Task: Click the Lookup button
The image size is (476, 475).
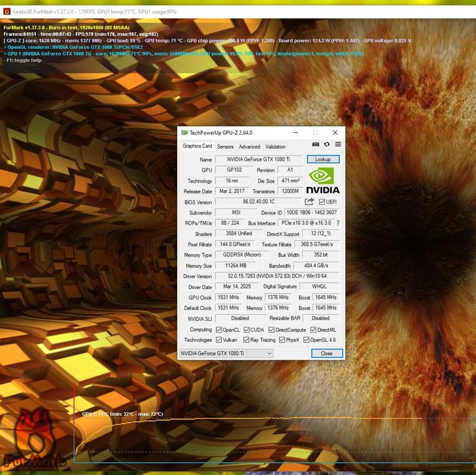Action: tap(323, 159)
